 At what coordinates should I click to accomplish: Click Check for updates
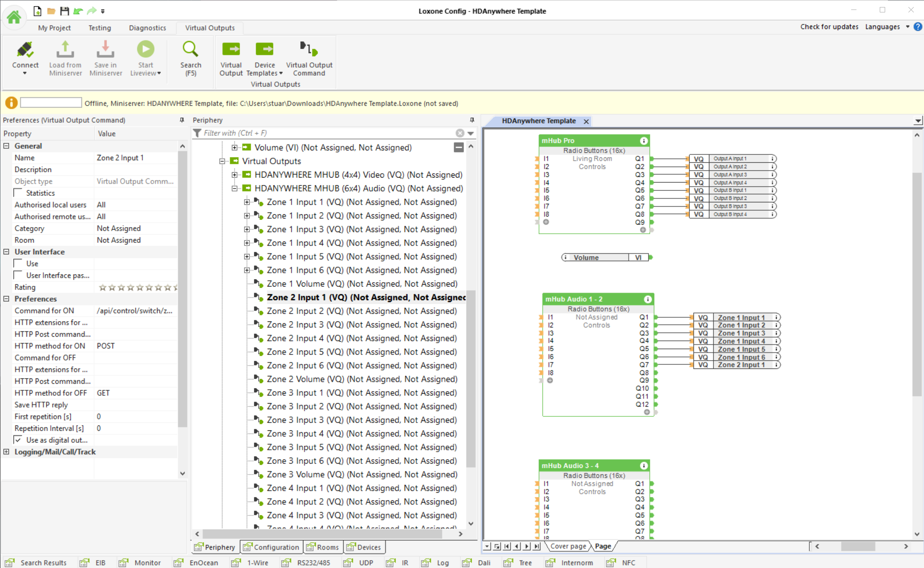pyautogui.click(x=829, y=27)
